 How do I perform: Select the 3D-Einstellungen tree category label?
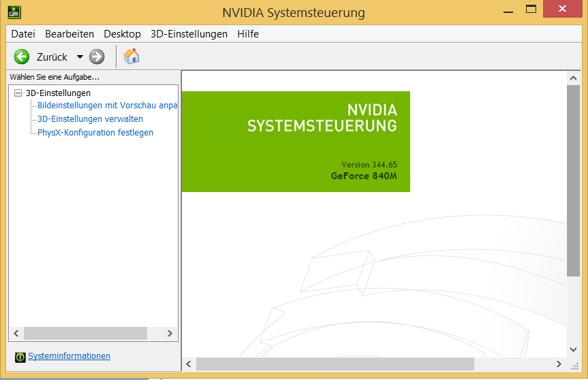coord(58,93)
